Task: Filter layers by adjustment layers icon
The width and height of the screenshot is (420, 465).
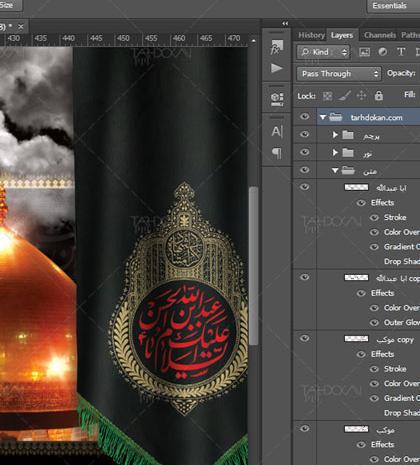Action: pos(383,52)
